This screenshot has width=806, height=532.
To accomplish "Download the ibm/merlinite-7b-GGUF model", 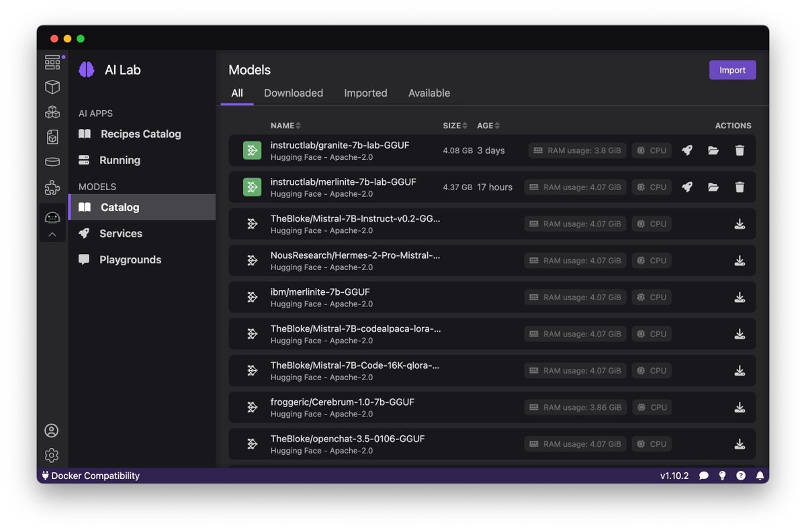I will (x=740, y=297).
